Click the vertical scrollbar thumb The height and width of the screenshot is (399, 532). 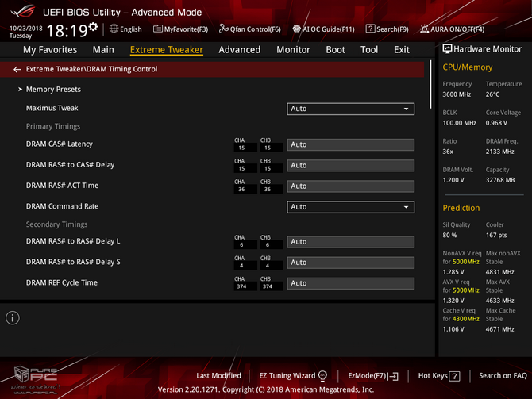pyautogui.click(x=430, y=84)
